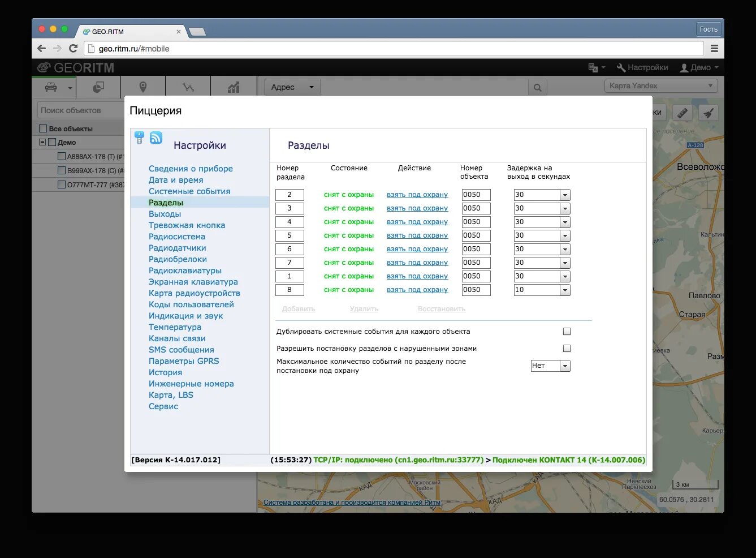Check the B999AX-178 object checkbox

(x=62, y=170)
